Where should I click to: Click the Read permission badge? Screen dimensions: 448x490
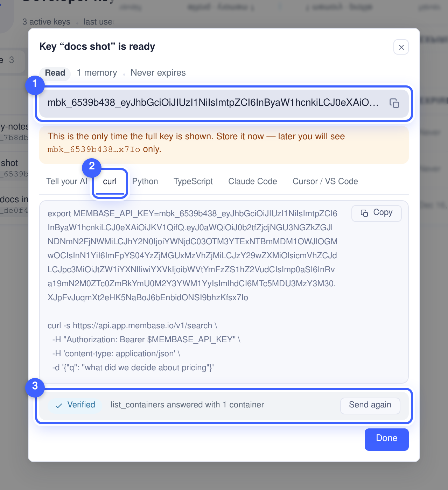(55, 73)
